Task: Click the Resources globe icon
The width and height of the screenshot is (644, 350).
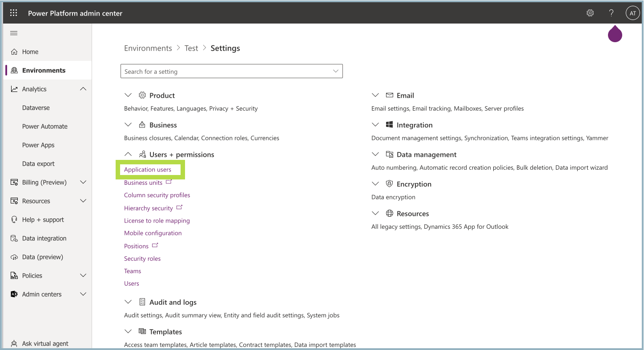Action: click(390, 214)
